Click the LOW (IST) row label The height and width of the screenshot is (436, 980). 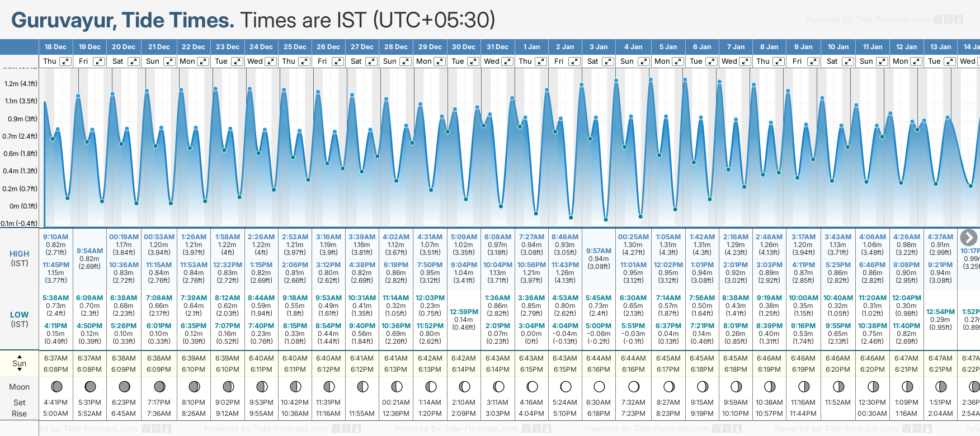[x=20, y=319]
